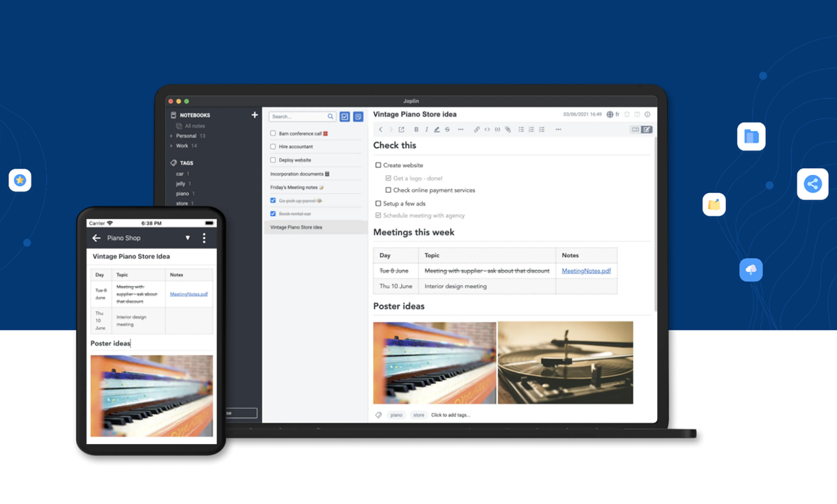Image resolution: width=837 pixels, height=504 pixels.
Task: Check the 'Hire accountant' to-do checkbox
Action: coord(273,147)
